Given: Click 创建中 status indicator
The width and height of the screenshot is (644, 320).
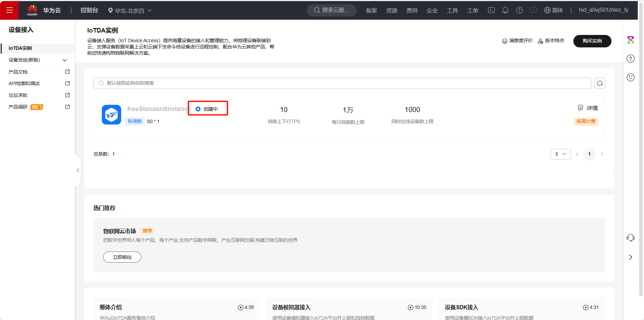Looking at the screenshot, I should tap(207, 109).
